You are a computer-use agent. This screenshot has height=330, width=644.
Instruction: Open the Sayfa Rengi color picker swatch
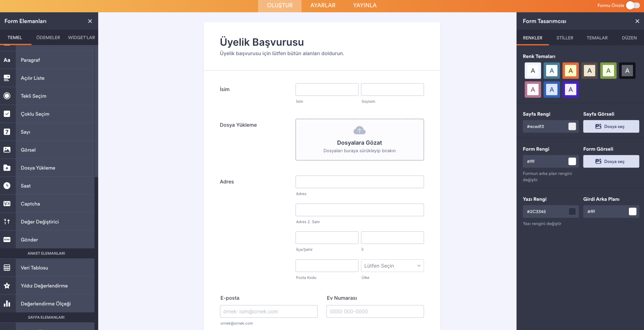point(572,126)
